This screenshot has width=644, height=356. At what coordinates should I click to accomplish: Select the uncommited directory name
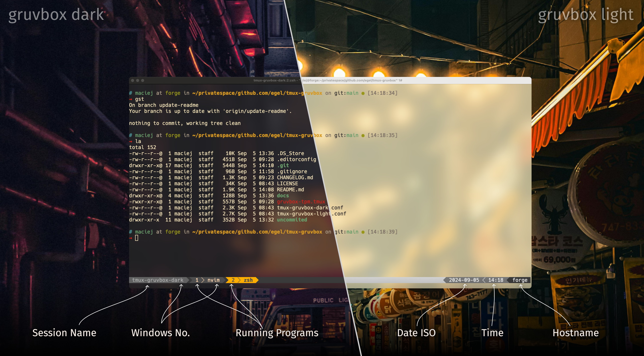tap(292, 220)
